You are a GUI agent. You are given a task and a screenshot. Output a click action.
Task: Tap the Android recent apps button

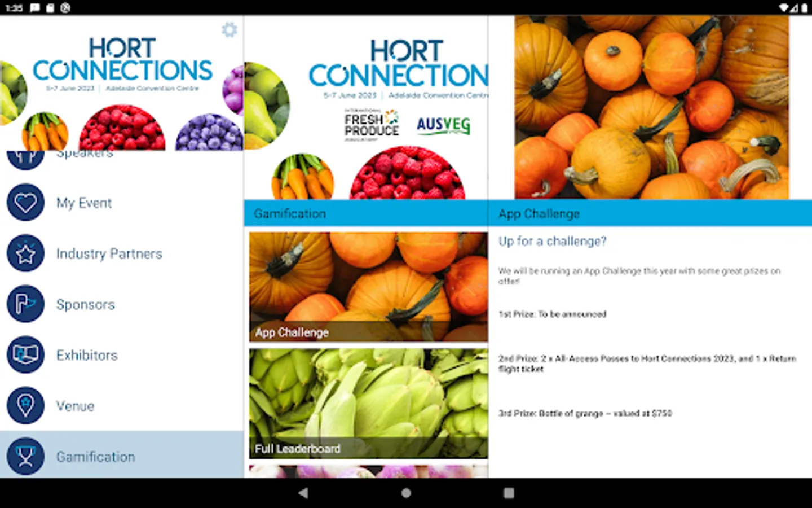pos(509,493)
